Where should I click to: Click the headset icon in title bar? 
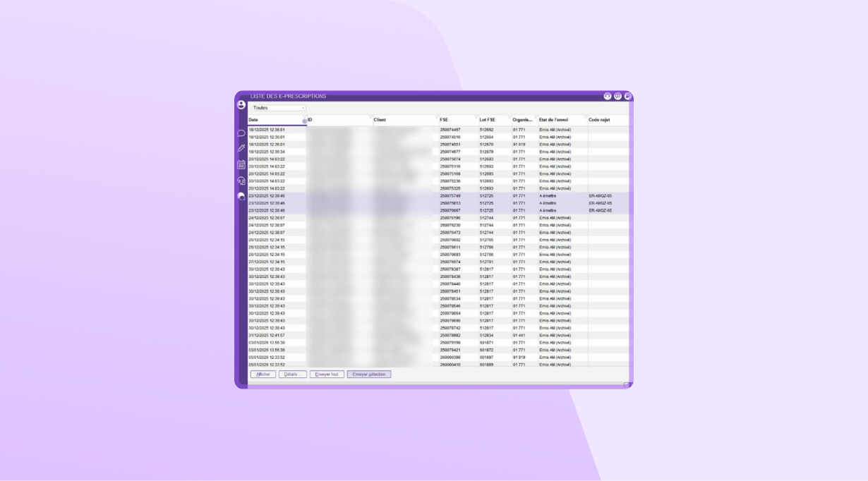(x=607, y=96)
